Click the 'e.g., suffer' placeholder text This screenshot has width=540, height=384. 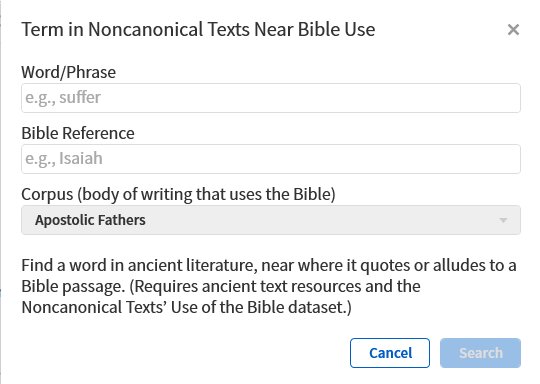[x=63, y=97]
